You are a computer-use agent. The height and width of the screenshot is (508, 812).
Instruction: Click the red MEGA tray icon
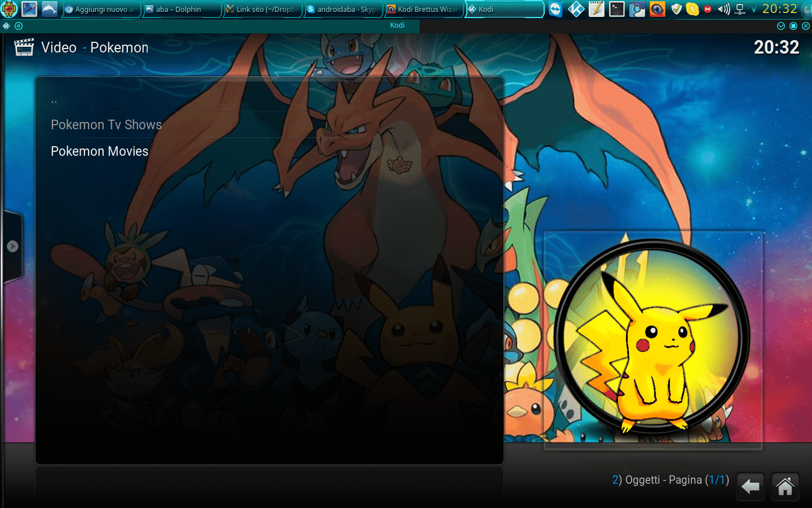[708, 9]
